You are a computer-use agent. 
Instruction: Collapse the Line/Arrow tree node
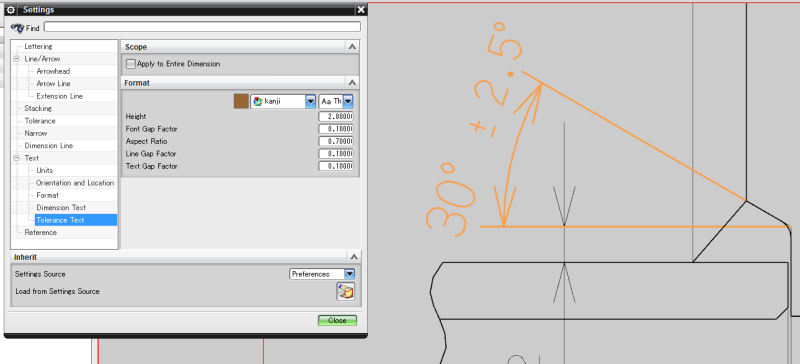click(17, 59)
